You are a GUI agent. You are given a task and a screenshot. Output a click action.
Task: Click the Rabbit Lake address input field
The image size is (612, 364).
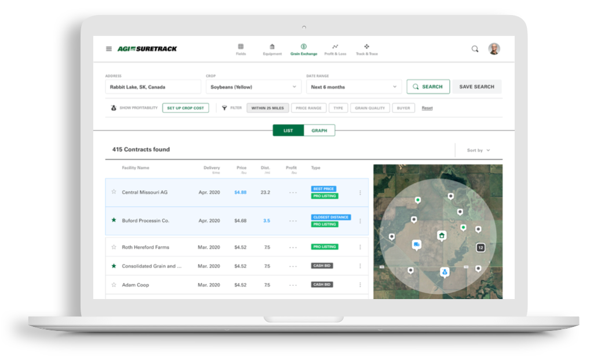[x=153, y=87]
